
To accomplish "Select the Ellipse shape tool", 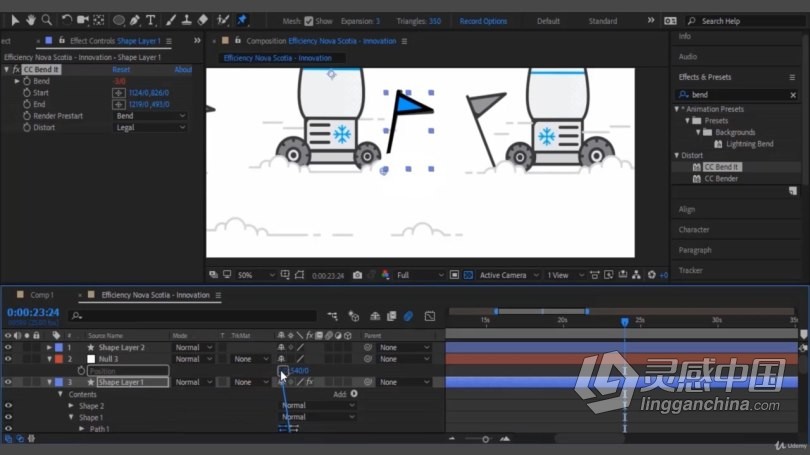I will (119, 20).
